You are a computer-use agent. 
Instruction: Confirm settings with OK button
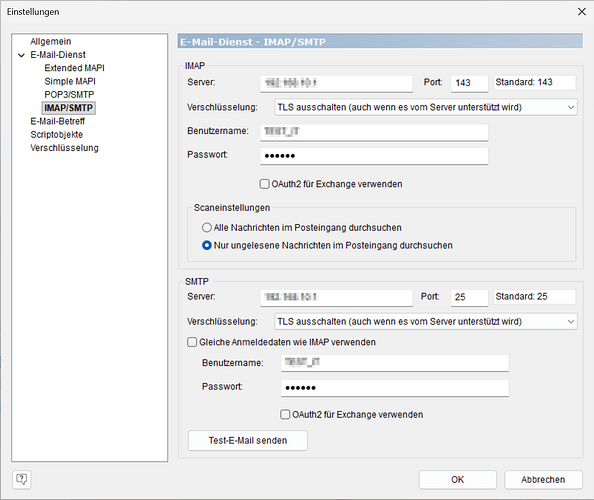click(458, 480)
